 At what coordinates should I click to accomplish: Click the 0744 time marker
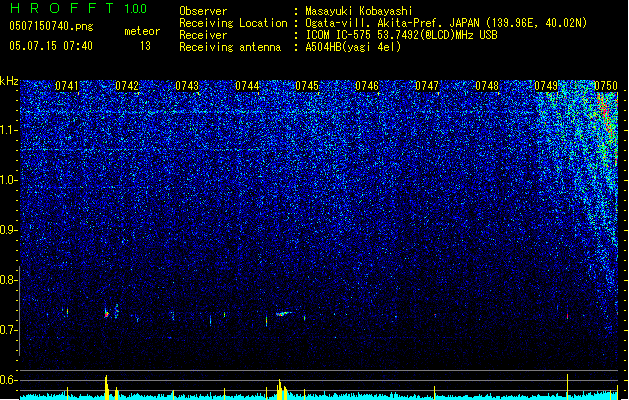tap(247, 86)
